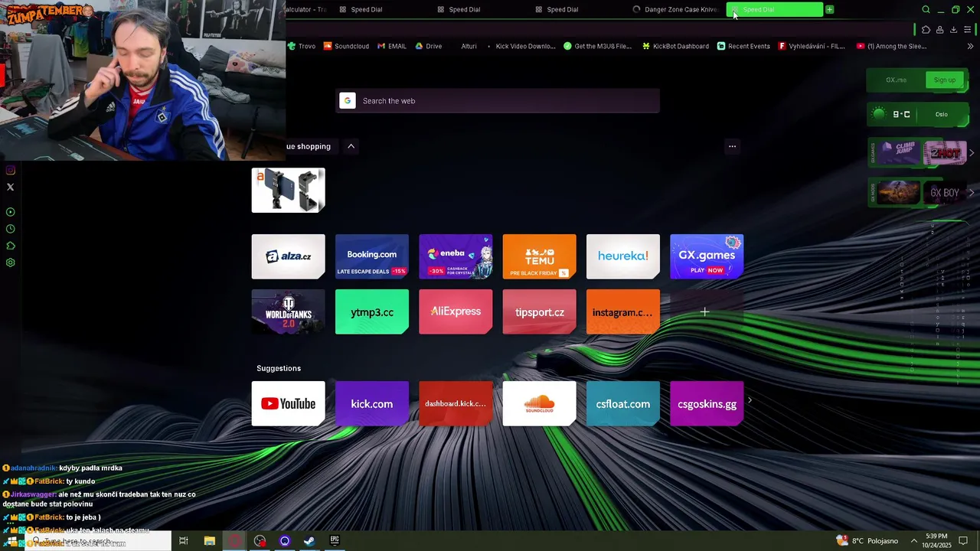Switch to the Danger Zone Case Knives tab
Image resolution: width=980 pixels, height=551 pixels.
point(675,10)
